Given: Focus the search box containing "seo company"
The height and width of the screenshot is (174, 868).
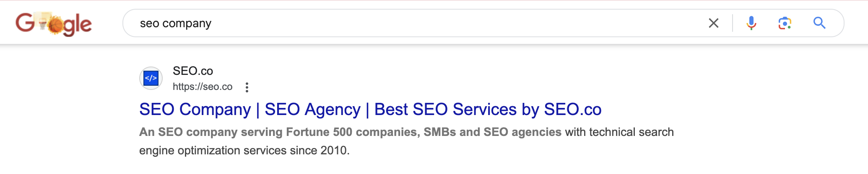Looking at the screenshot, I should coord(377,23).
